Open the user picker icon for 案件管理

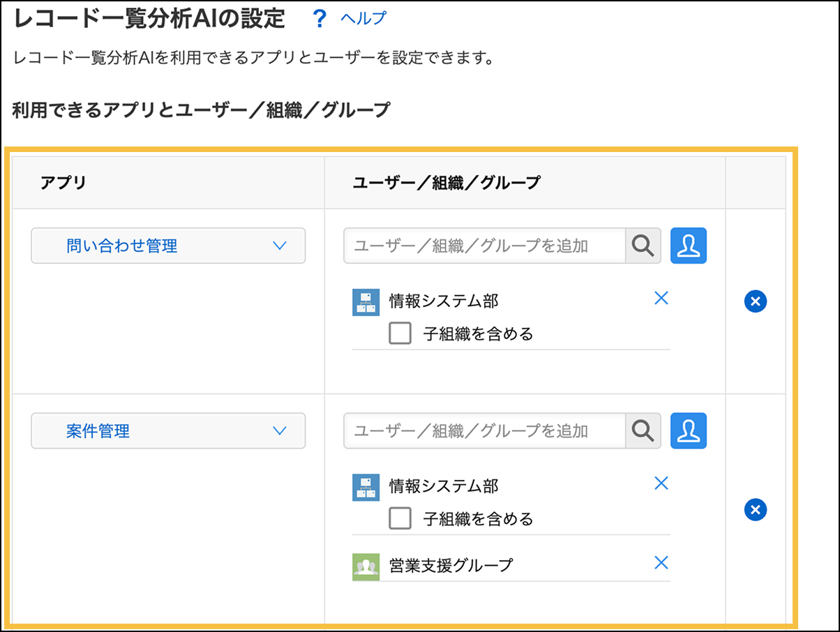(689, 431)
